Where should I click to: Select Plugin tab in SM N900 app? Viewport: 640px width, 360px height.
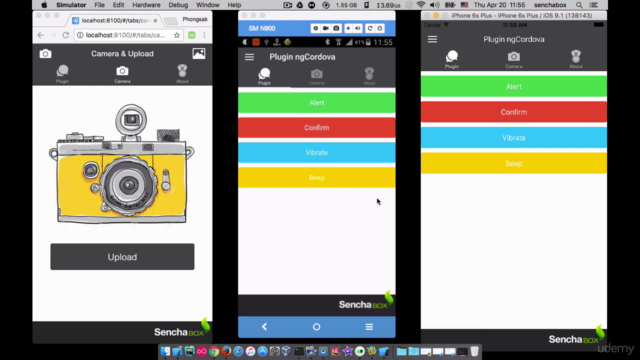click(x=264, y=76)
